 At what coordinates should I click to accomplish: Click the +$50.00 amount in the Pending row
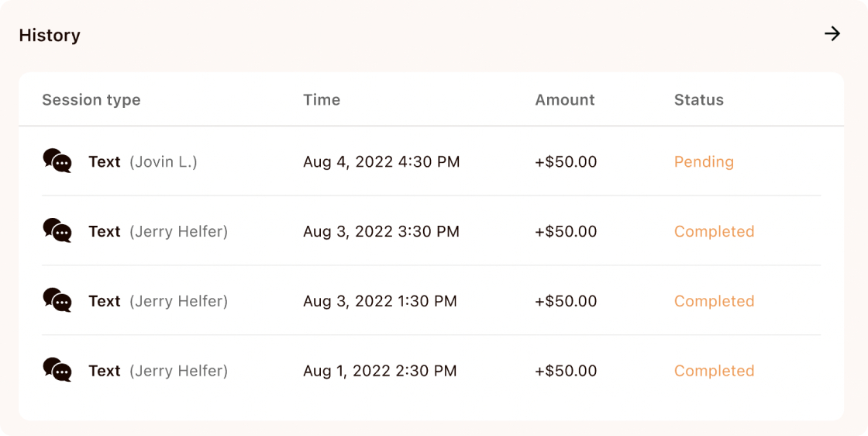coord(566,162)
